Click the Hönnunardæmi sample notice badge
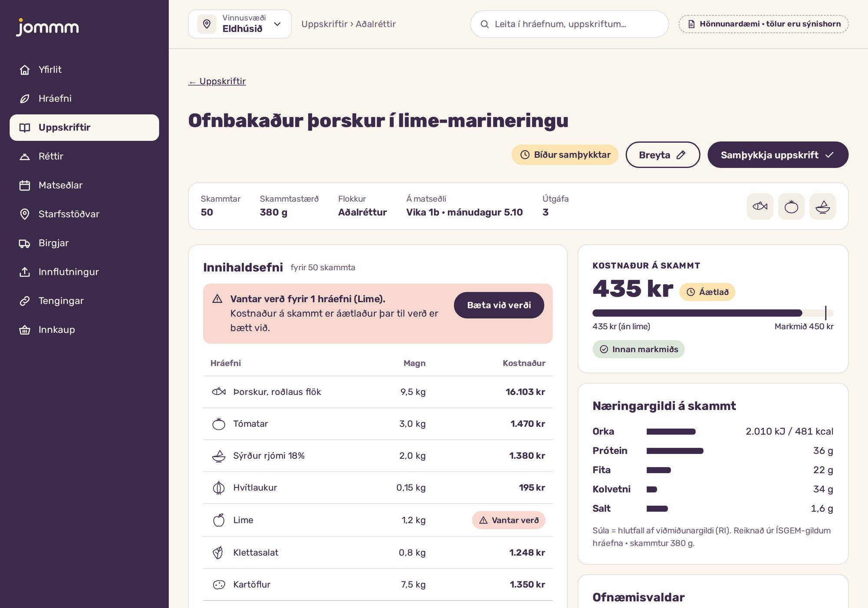Viewport: 868px width, 608px height. pos(763,24)
